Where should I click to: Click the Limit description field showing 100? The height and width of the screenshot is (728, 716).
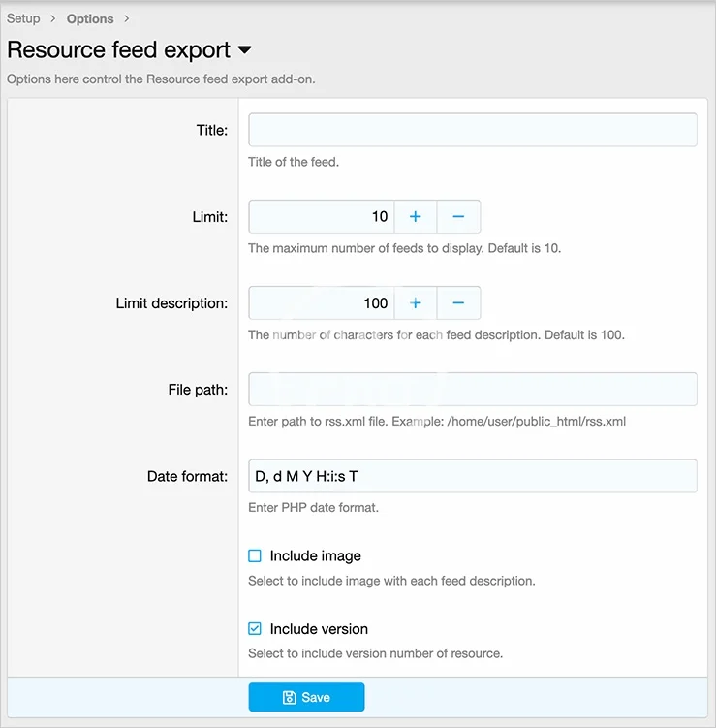click(x=321, y=303)
